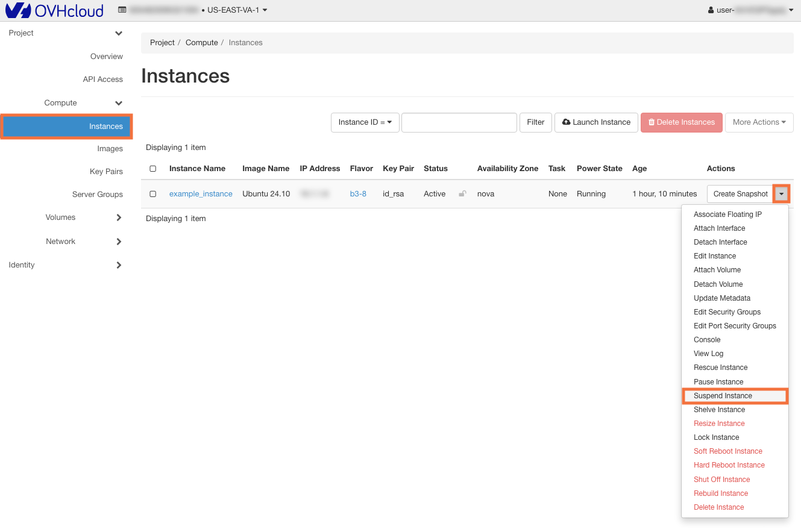This screenshot has height=532, width=801.
Task: Go to Images in the sidebar
Action: coord(110,149)
